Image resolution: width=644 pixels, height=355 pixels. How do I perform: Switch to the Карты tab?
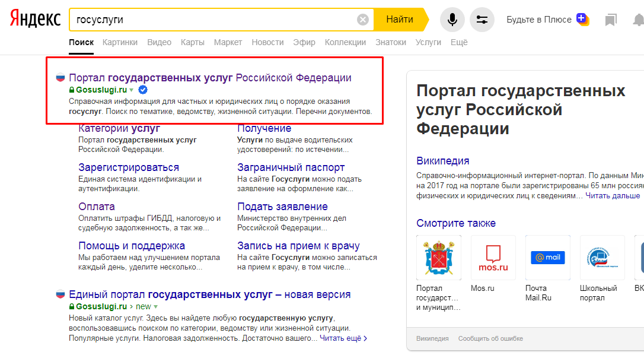click(x=193, y=42)
